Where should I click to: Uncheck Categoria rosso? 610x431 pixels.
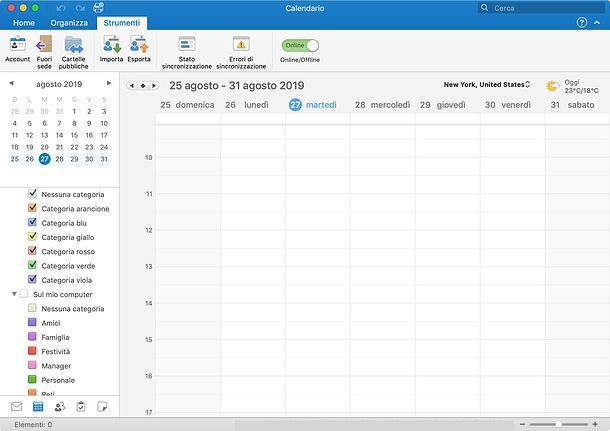tap(32, 251)
